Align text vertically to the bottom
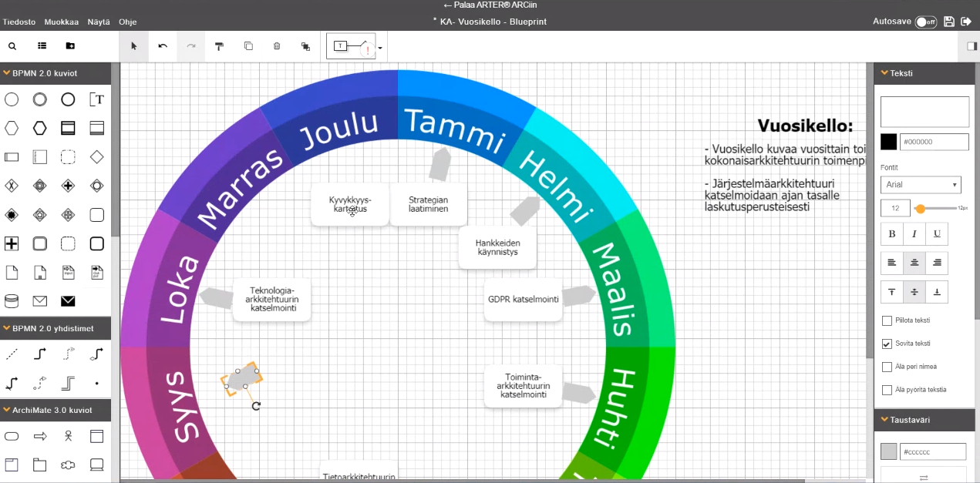The image size is (980, 483). [x=937, y=292]
